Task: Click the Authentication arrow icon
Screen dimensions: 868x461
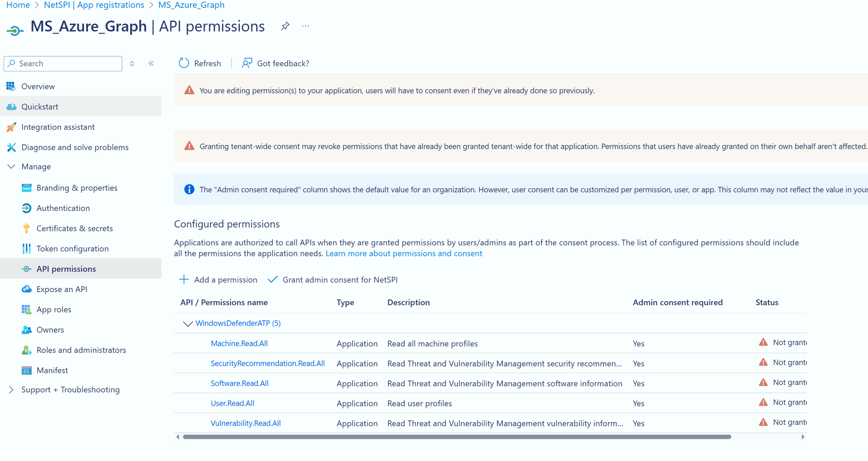Action: pos(26,208)
